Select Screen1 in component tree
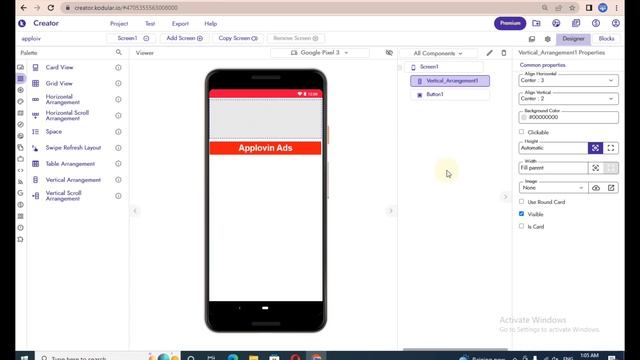Screen dimensions: 640x360 click(x=444, y=67)
